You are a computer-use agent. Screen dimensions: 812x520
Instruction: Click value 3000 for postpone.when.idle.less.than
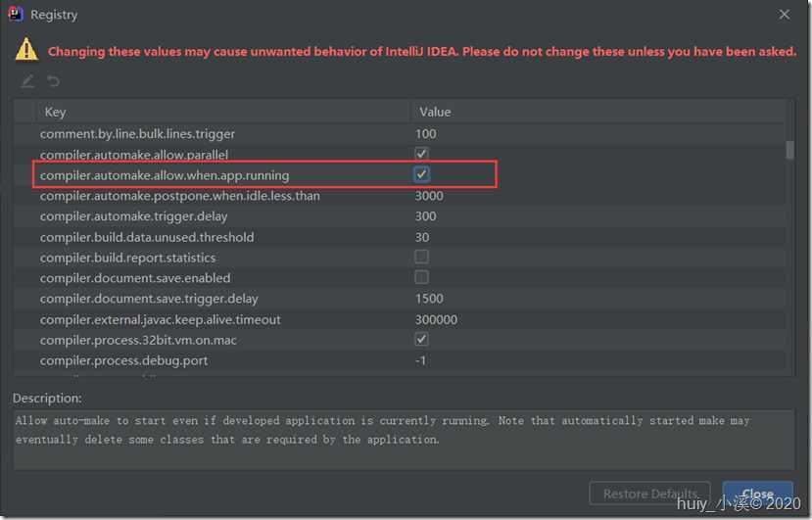point(429,196)
